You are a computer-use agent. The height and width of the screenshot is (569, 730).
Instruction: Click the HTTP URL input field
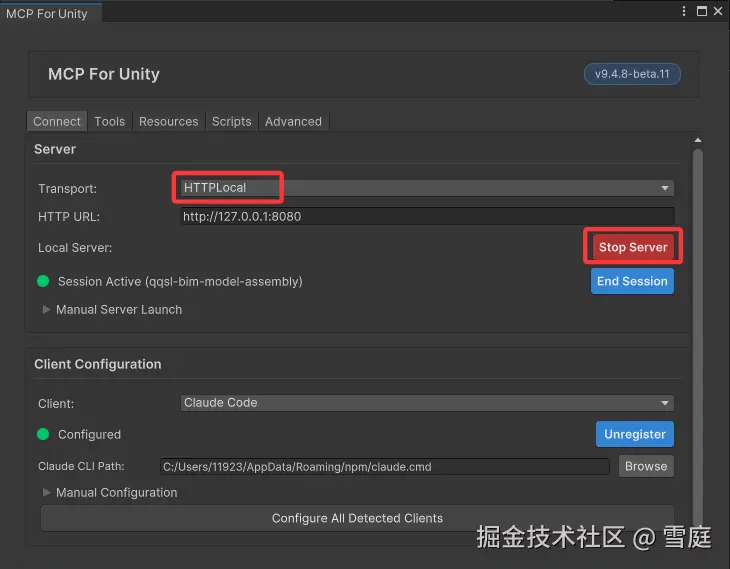coord(427,217)
